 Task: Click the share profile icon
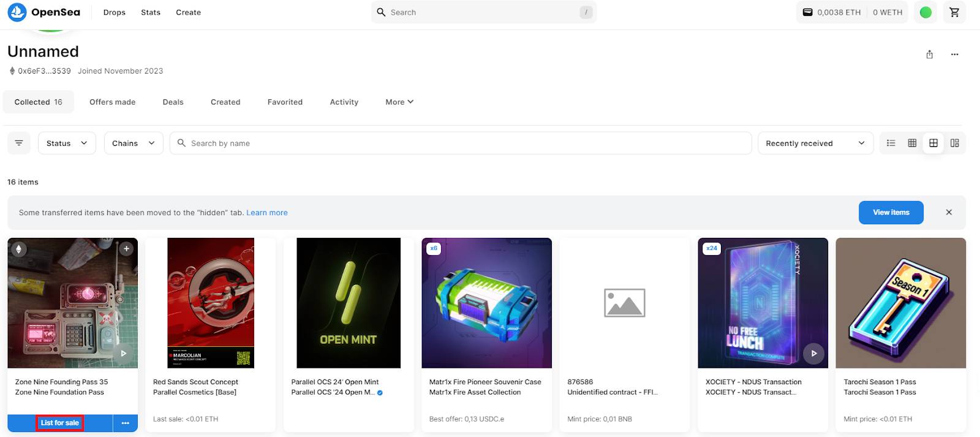pyautogui.click(x=930, y=55)
